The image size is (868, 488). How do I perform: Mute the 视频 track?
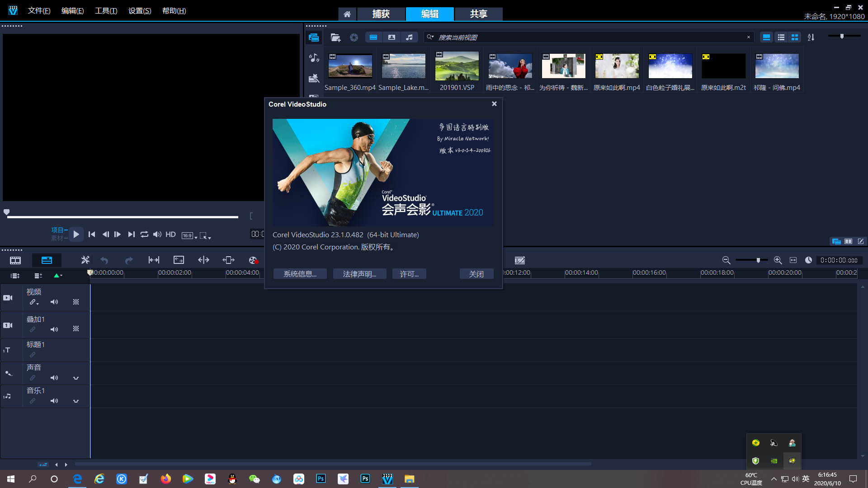click(54, 302)
